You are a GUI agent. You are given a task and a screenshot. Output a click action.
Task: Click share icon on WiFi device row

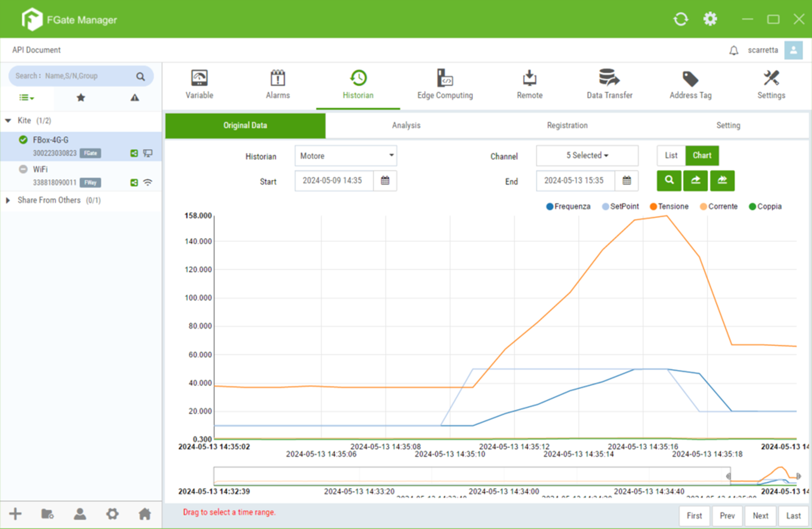[134, 182]
